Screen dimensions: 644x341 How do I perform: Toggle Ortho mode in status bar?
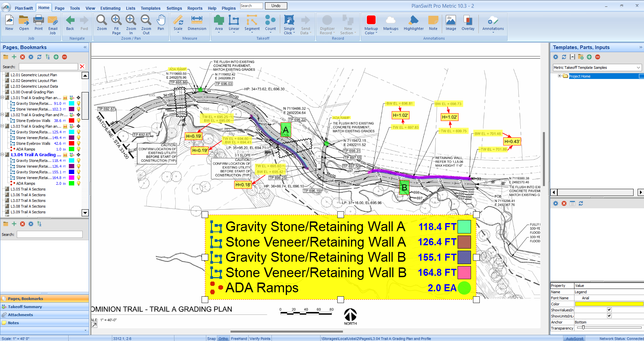223,338
